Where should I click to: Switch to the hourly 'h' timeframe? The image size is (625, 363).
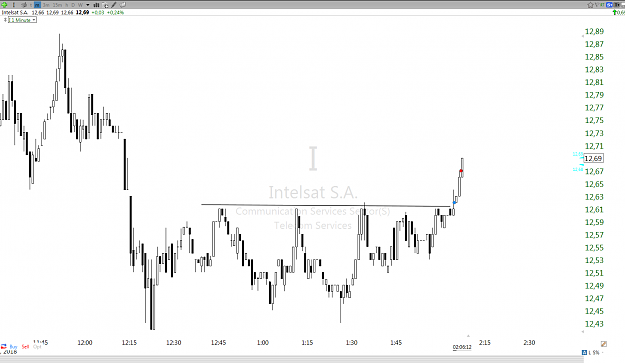click(x=67, y=5)
